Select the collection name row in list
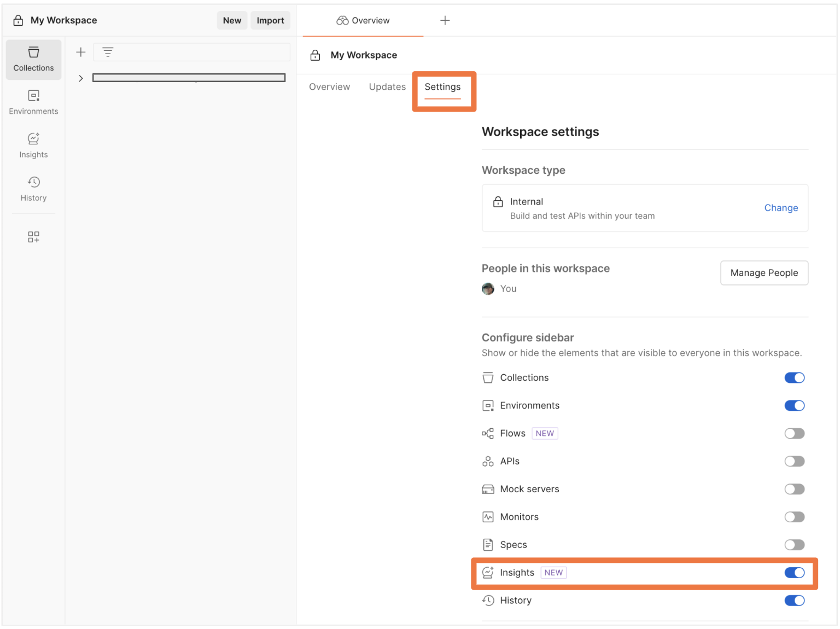This screenshot has height=629, width=840. 189,78
